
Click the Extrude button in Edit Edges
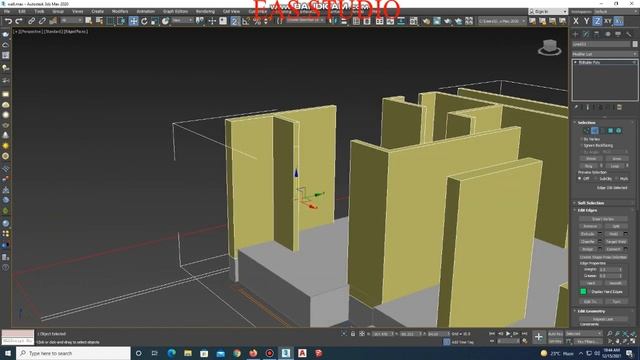(x=588, y=234)
